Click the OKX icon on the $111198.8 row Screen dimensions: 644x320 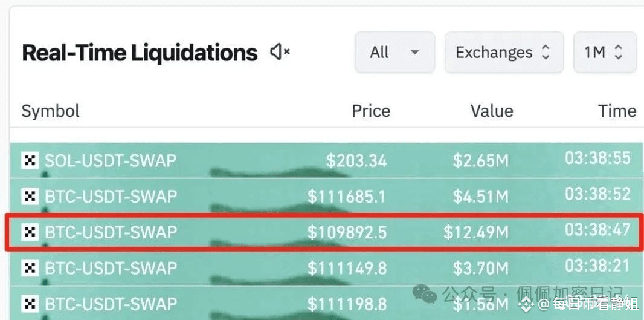[x=30, y=304]
